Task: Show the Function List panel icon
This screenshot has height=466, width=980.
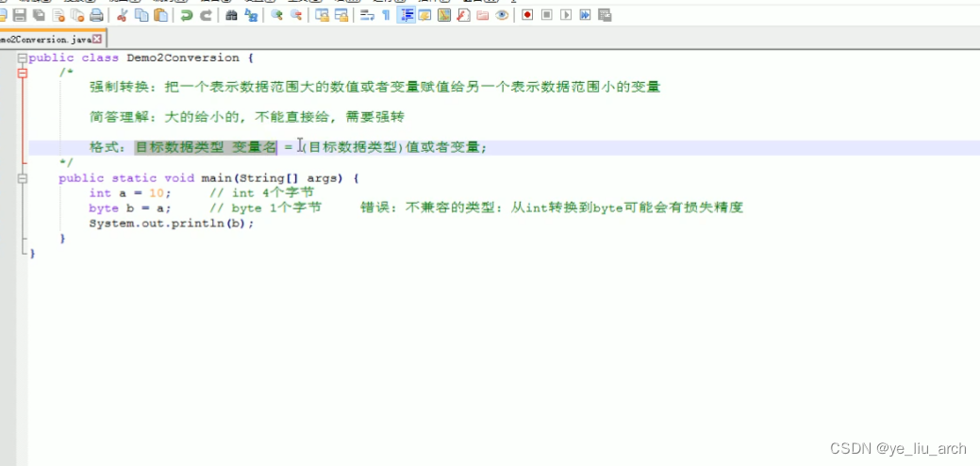Action: pos(463,15)
